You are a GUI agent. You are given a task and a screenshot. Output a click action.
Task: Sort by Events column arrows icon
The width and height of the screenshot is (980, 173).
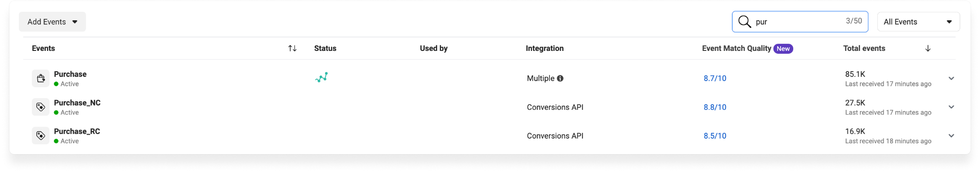[292, 49]
